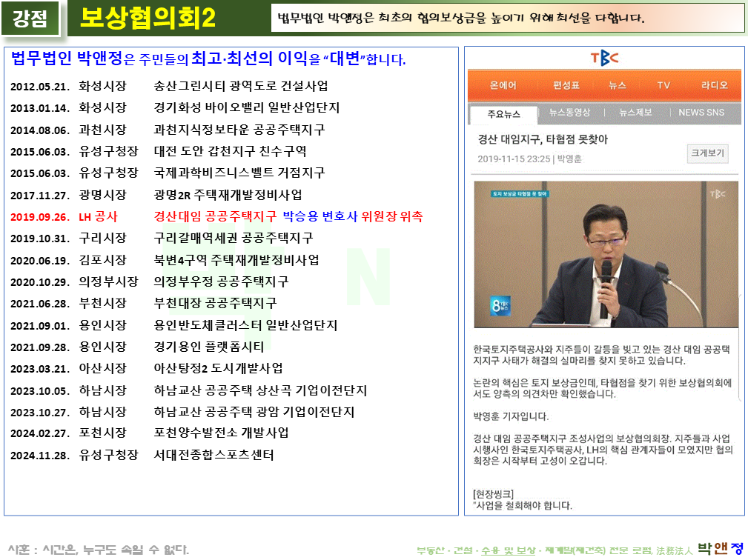Image resolution: width=748 pixels, height=560 pixels.
Task: Open the 라디오 menu
Action: point(714,85)
